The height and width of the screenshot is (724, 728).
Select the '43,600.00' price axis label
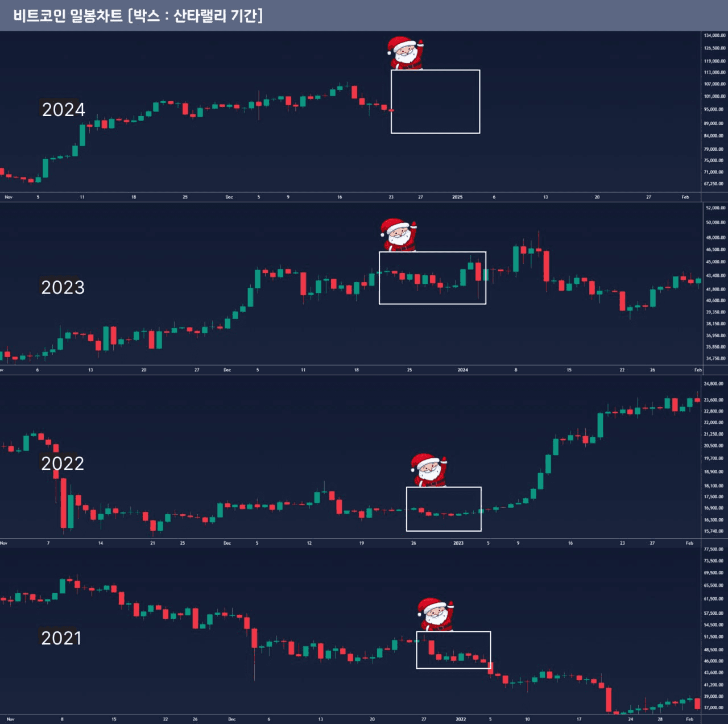click(714, 672)
